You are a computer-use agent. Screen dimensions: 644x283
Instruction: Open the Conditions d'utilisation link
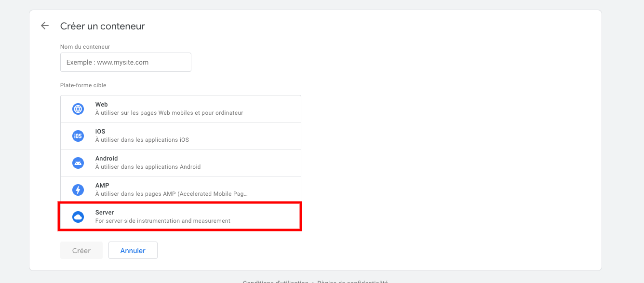276,282
